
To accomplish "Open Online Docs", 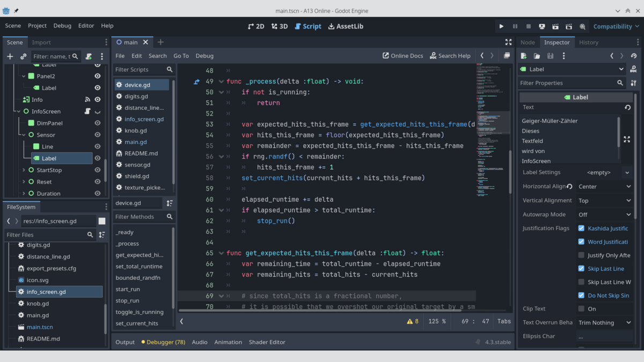I will (402, 56).
